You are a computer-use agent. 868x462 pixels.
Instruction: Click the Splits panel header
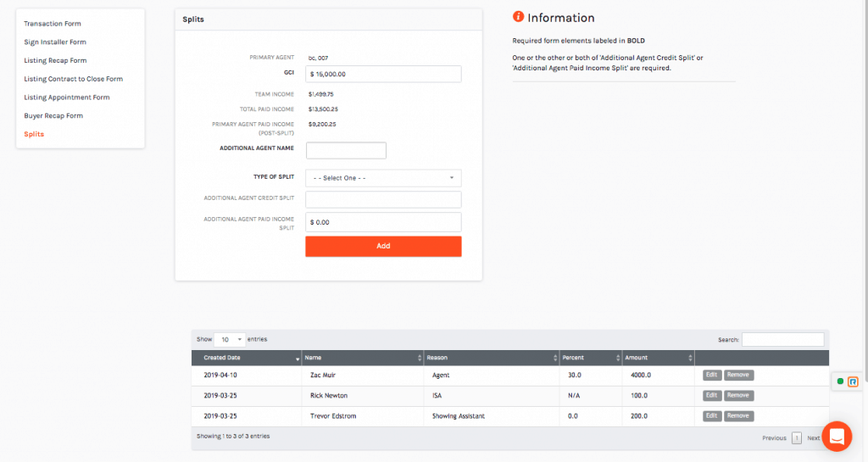(328, 19)
